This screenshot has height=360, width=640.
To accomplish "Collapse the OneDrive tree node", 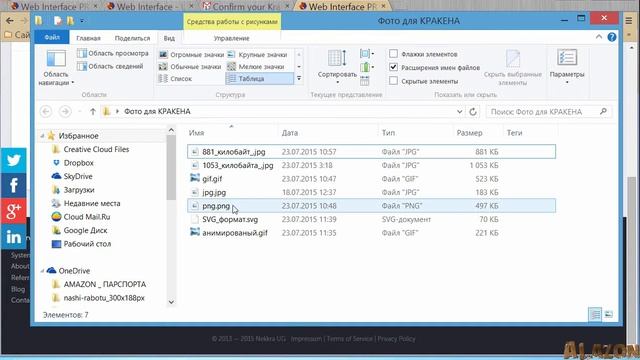I will (42, 271).
